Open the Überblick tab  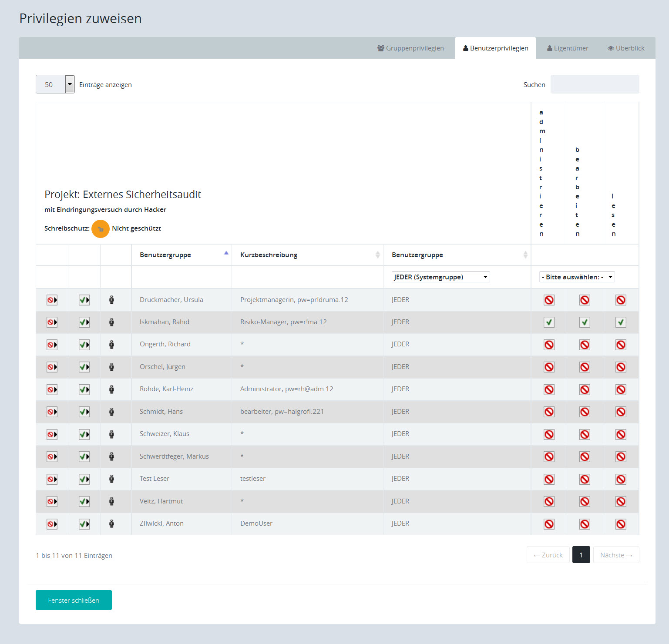[x=626, y=48]
